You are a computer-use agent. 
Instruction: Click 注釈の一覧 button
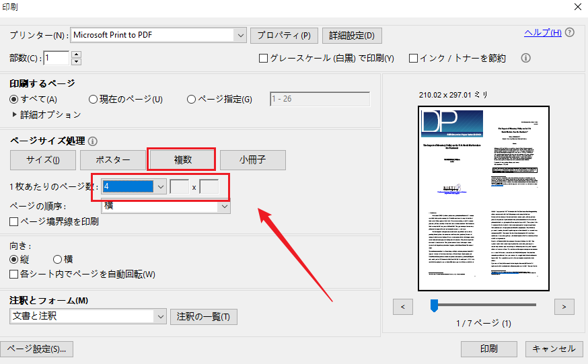204,317
